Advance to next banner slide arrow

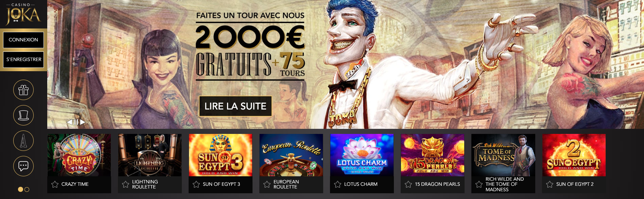pyautogui.click(x=83, y=122)
